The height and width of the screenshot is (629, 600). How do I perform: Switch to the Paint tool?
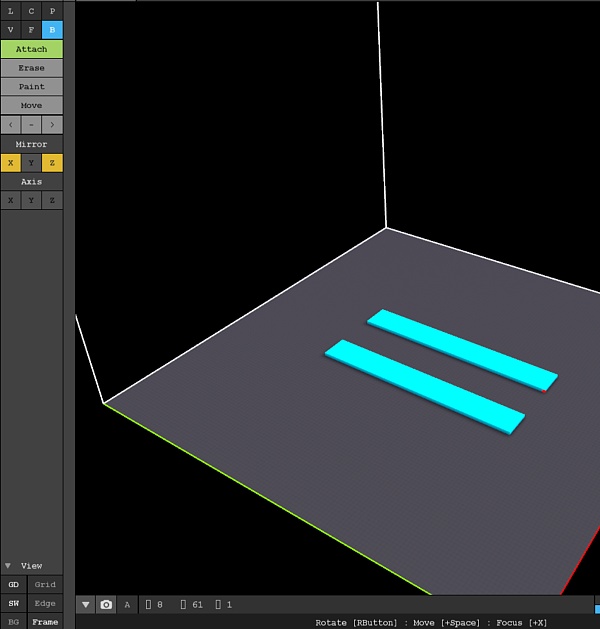tap(31, 87)
